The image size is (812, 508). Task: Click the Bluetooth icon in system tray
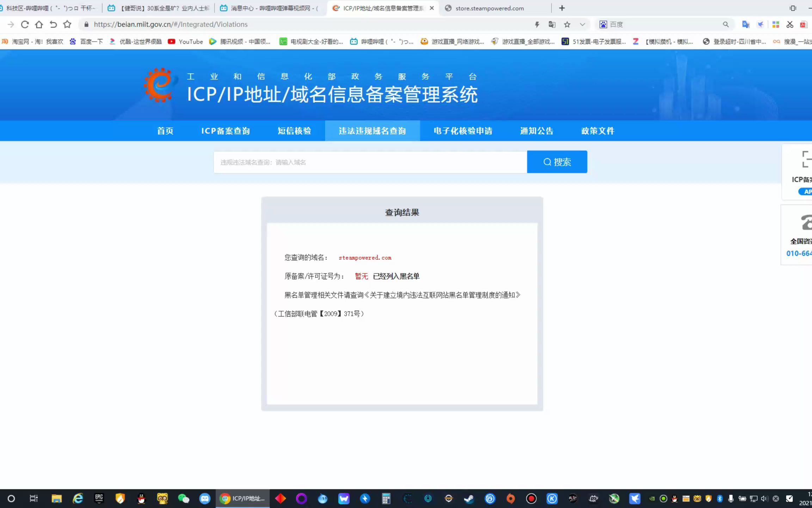click(720, 498)
